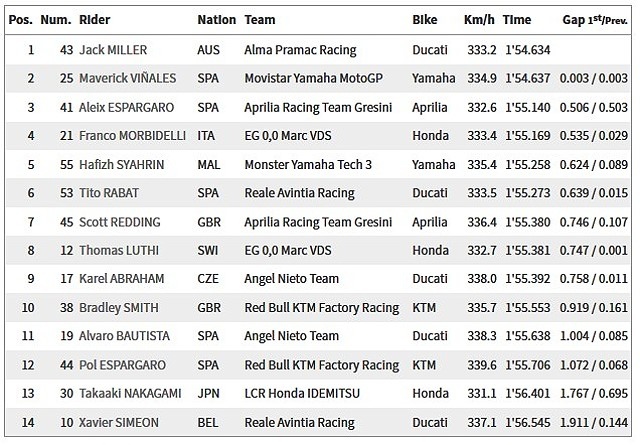Select LCR Honda IDEMITSU team

coord(304,394)
